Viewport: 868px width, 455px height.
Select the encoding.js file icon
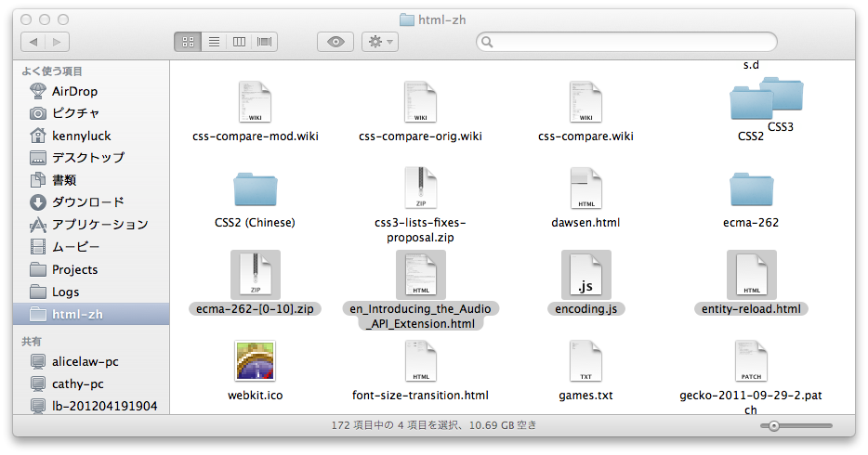(585, 275)
